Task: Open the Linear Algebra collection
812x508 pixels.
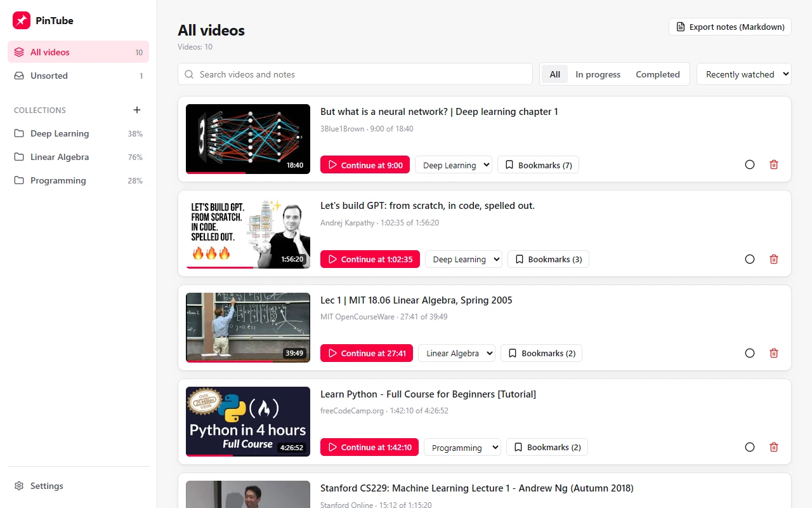Action: pyautogui.click(x=78, y=157)
